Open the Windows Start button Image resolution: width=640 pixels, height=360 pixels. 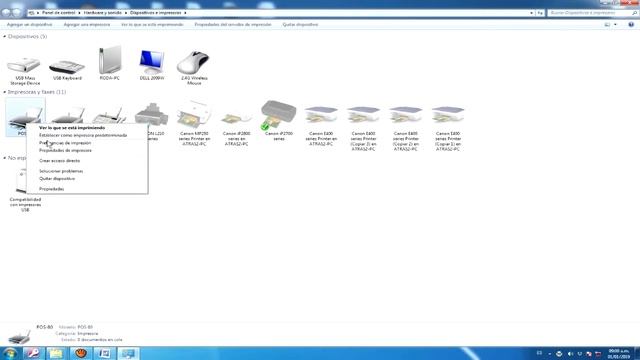coord(10,353)
